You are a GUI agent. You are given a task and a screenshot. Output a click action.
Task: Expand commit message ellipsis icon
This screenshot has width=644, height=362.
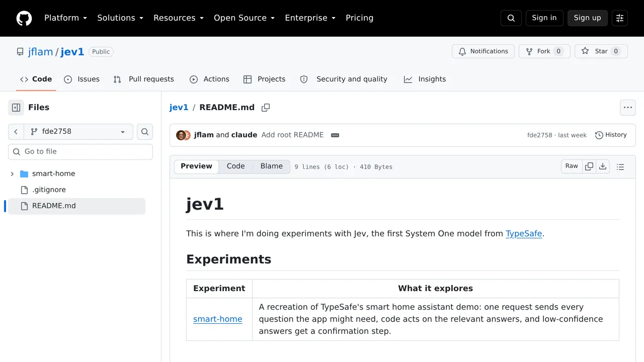[x=335, y=135]
